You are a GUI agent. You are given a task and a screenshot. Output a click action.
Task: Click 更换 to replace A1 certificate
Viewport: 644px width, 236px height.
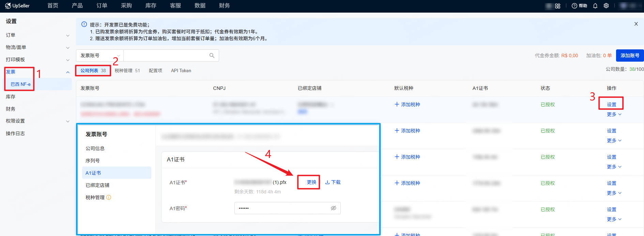coord(311,182)
